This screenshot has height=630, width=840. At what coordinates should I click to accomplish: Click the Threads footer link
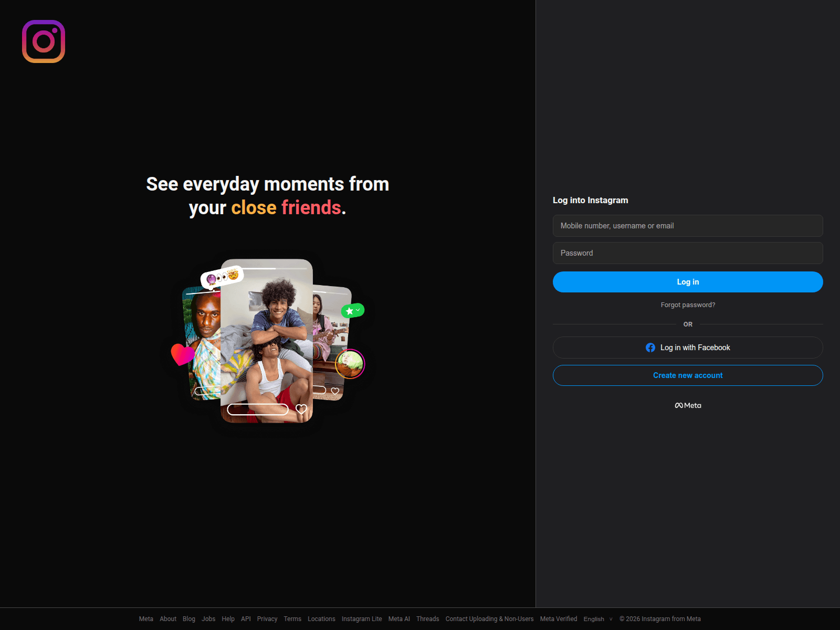[427, 619]
